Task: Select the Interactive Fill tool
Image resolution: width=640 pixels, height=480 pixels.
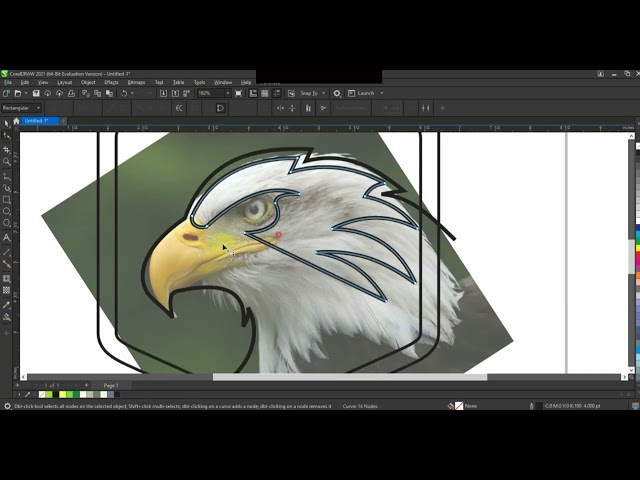Action: coord(6,317)
